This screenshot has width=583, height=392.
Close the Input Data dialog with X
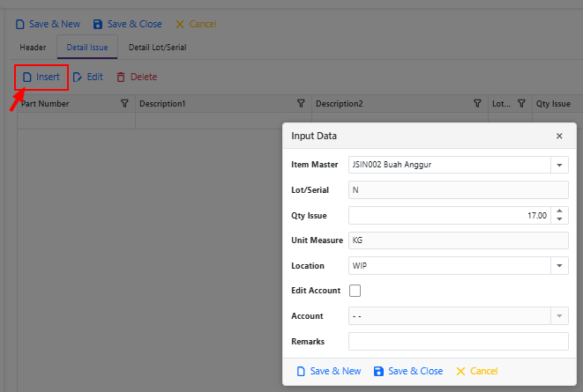tap(559, 136)
